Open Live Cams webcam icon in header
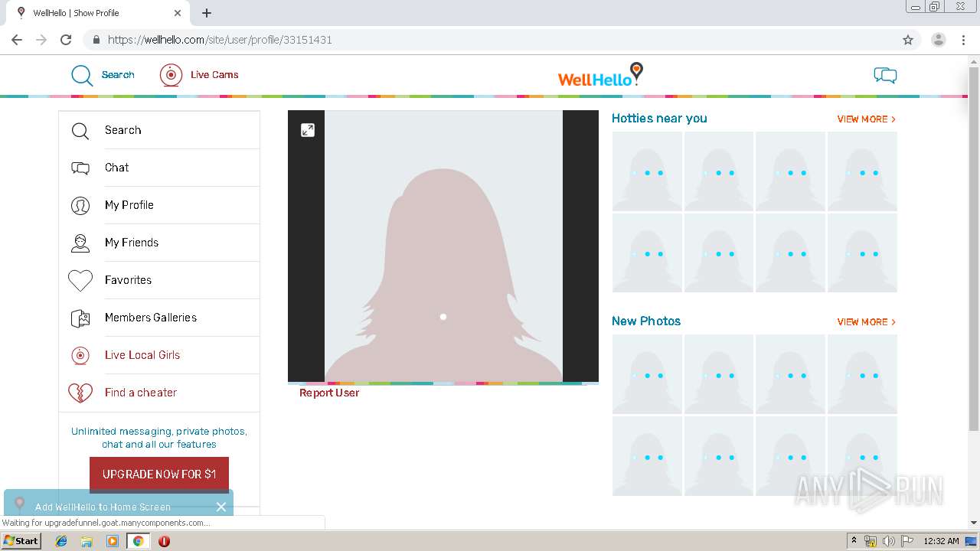This screenshot has width=980, height=551. (171, 75)
